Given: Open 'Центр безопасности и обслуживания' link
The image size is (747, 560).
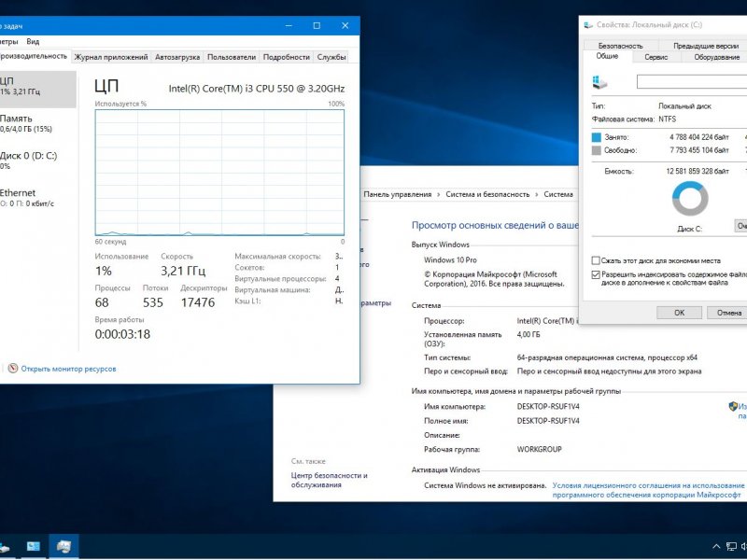Looking at the screenshot, I should point(329,480).
